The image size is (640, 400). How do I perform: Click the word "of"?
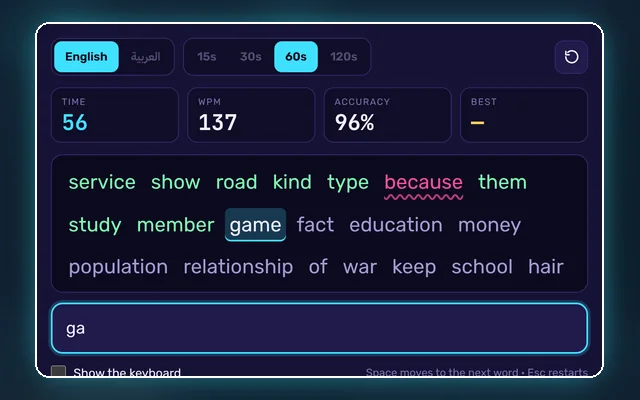pyautogui.click(x=318, y=267)
